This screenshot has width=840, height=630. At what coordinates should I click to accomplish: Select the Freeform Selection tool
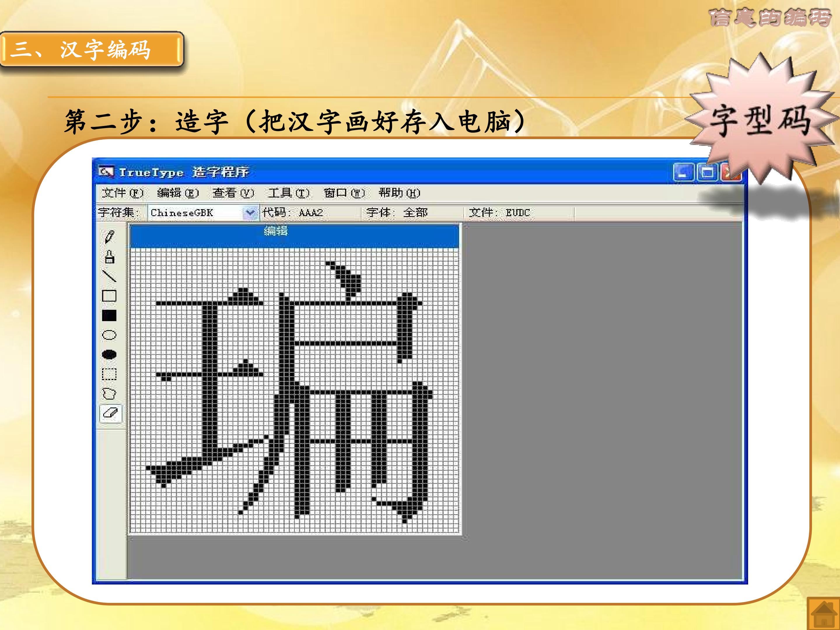tap(109, 394)
